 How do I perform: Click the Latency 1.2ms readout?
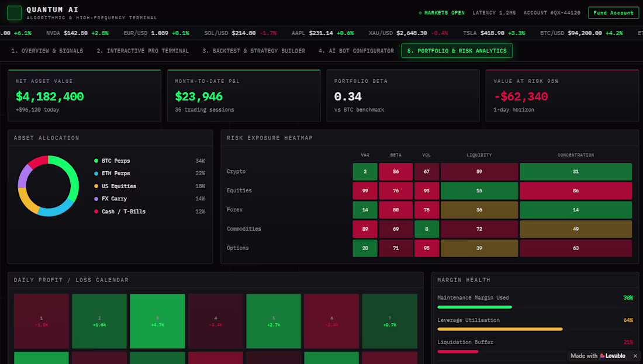pyautogui.click(x=494, y=13)
